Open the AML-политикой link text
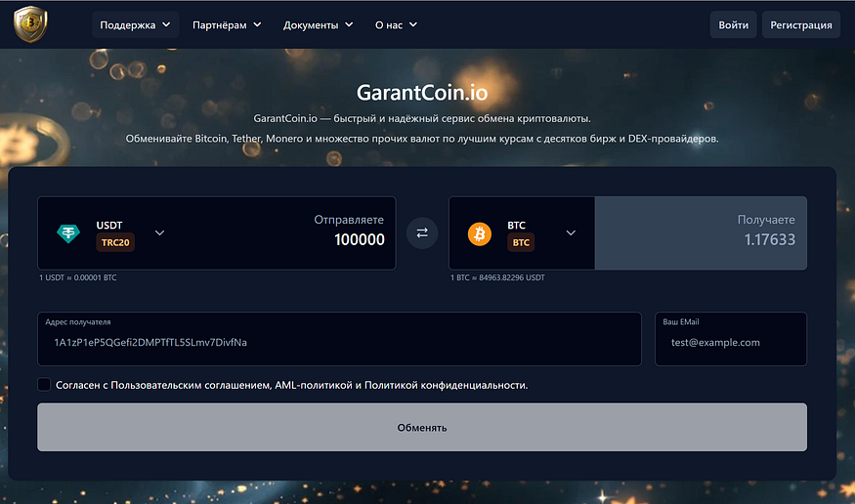855x504 pixels. click(x=314, y=385)
